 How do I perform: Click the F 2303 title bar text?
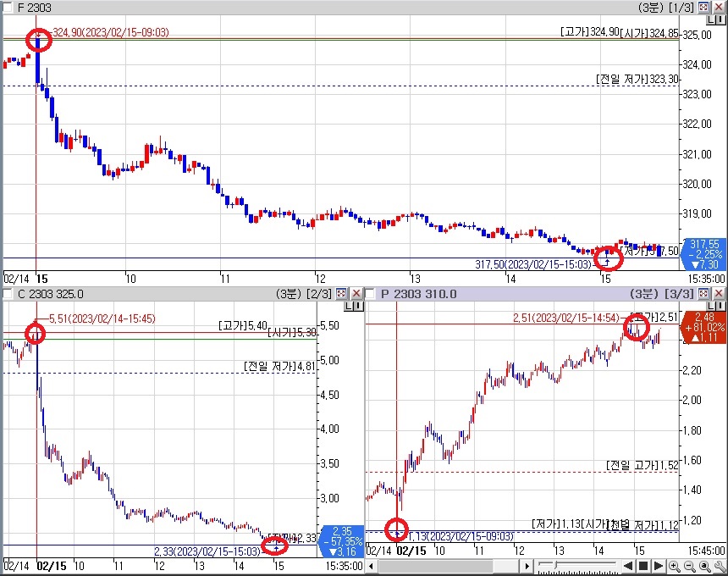35,8
